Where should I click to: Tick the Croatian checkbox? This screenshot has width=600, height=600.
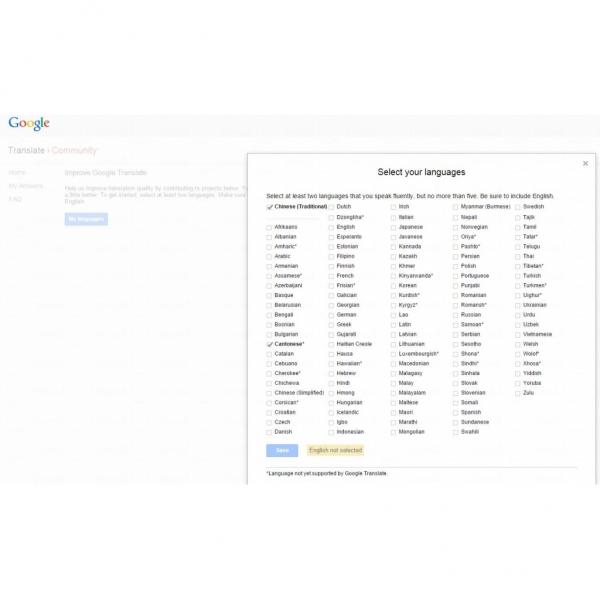269,413
